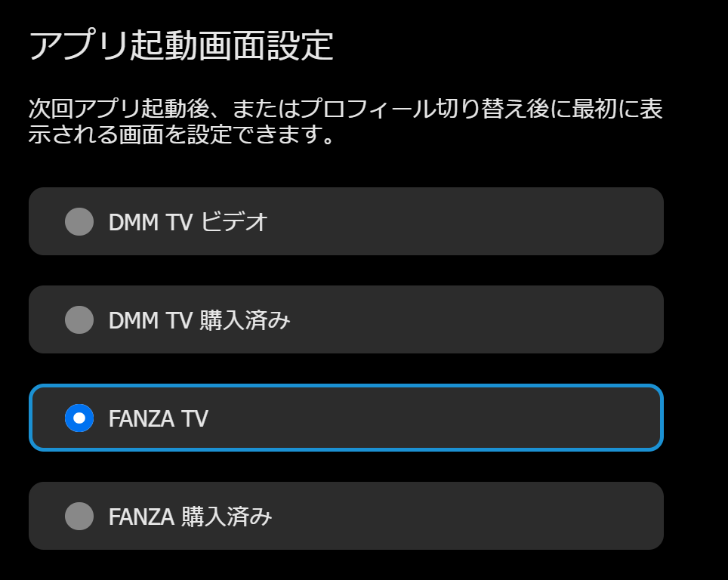
Task: Select the FANZA 購入済み radio button
Action: 79,516
